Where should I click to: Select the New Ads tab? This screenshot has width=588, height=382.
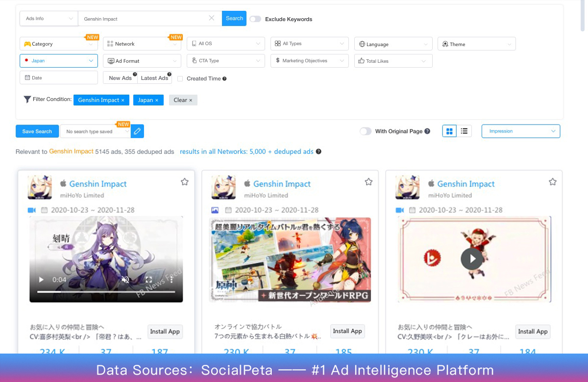tap(120, 78)
